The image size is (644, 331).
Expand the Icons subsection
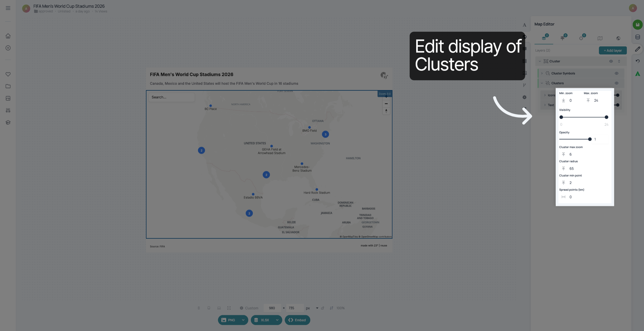click(x=545, y=95)
